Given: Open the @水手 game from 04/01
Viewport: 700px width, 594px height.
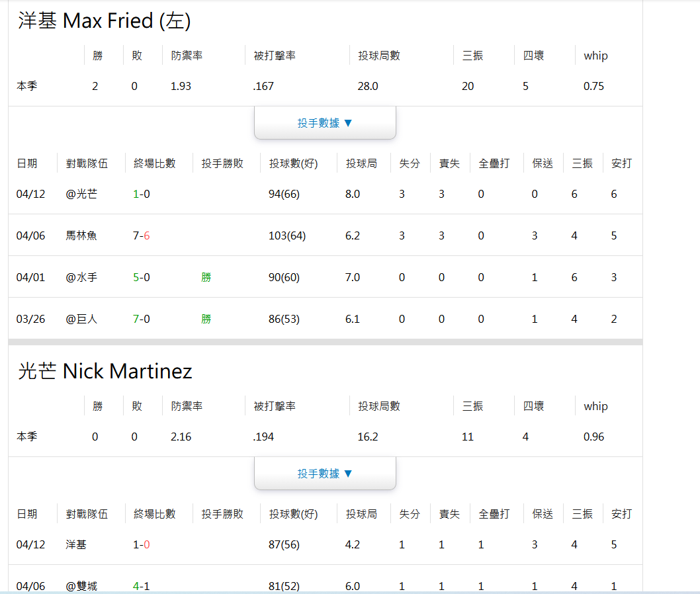Looking at the screenshot, I should 81,277.
